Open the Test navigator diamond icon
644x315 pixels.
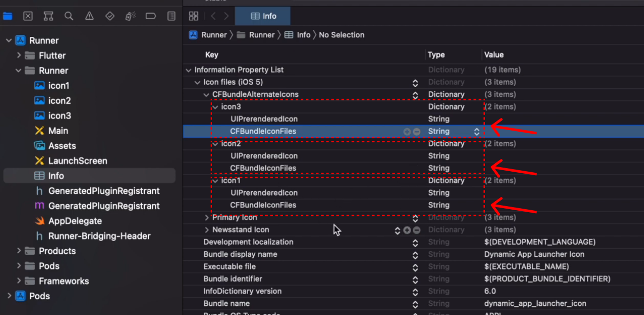(110, 16)
